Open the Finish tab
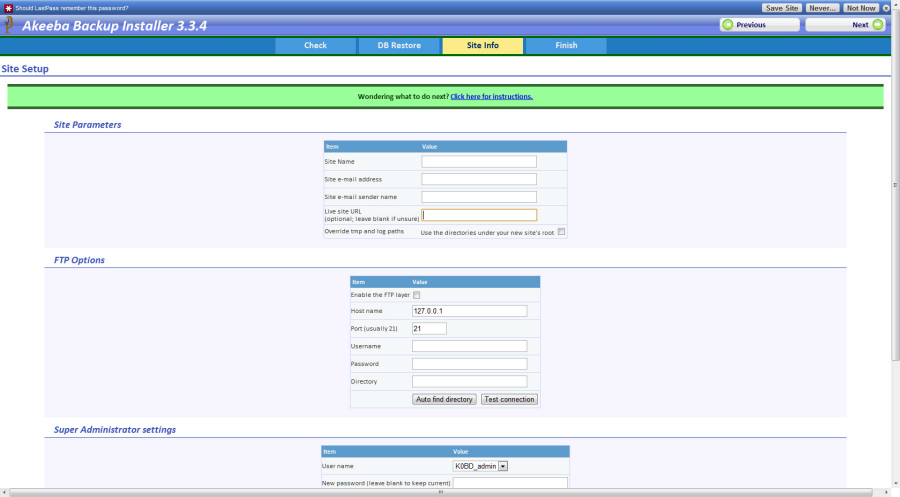900x497 pixels. (566, 45)
